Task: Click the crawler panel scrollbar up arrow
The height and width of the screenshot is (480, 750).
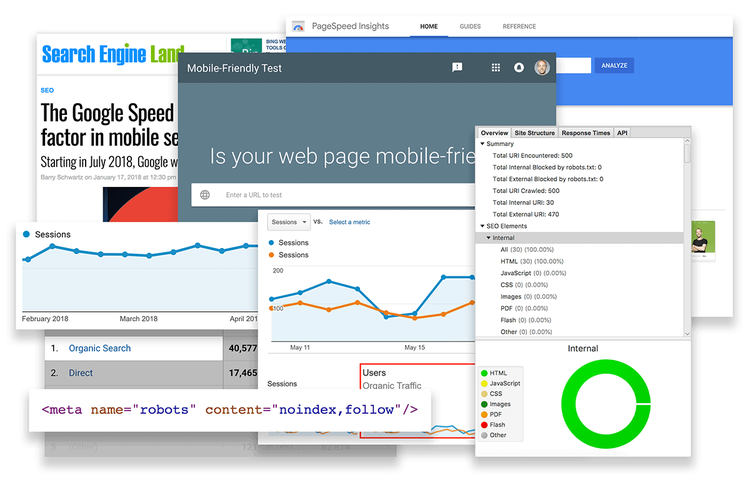Action: click(687, 141)
